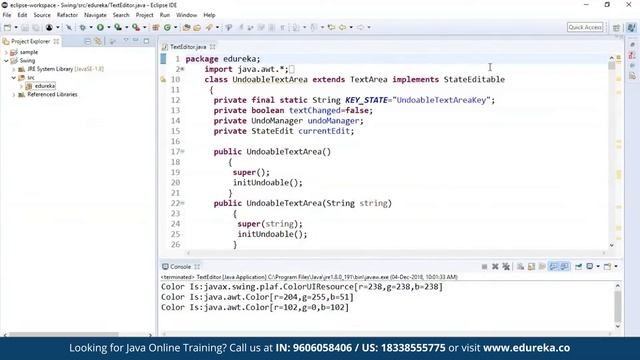Click Remove All Terminated Launches icon
Image resolution: width=640 pixels, height=360 pixels.
pos(506,267)
